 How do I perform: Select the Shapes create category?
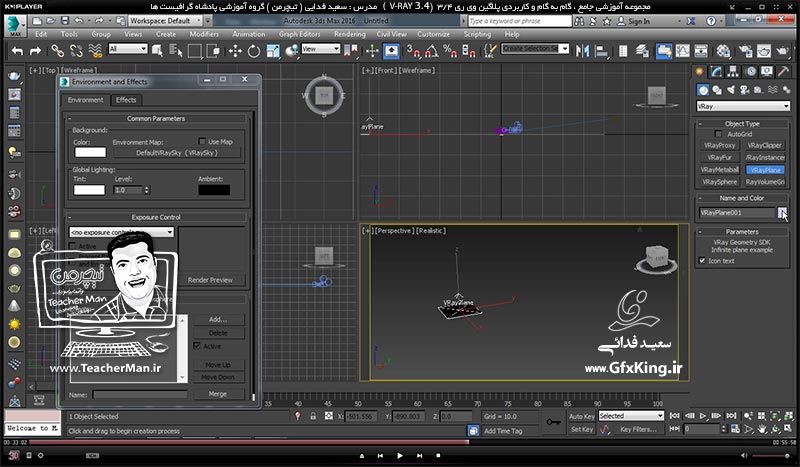[717, 90]
